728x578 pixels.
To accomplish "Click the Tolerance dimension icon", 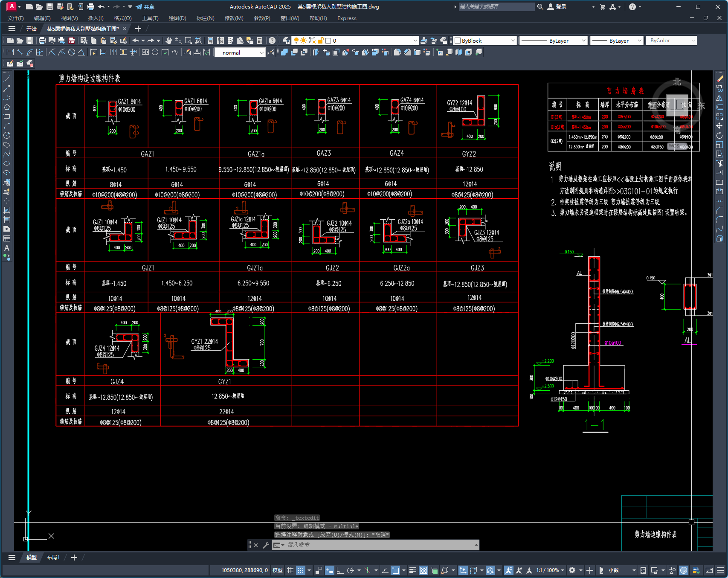I will pos(145,52).
